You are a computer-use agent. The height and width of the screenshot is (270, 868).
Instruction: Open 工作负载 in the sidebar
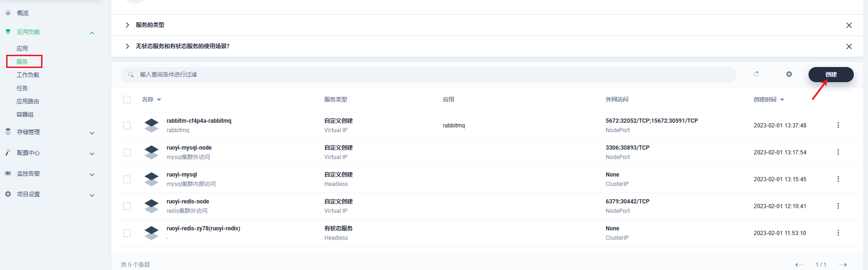(x=28, y=75)
